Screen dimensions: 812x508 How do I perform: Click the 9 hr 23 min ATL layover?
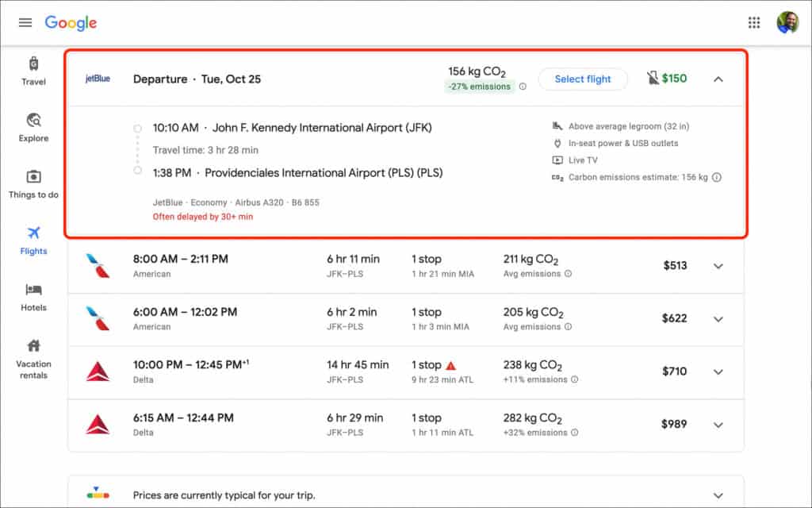pos(442,380)
